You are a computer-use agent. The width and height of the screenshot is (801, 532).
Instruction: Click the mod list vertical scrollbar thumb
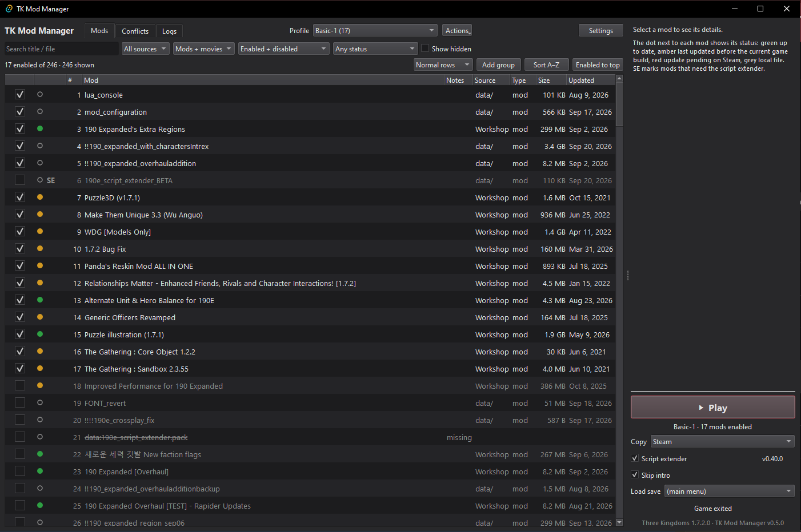(619, 104)
